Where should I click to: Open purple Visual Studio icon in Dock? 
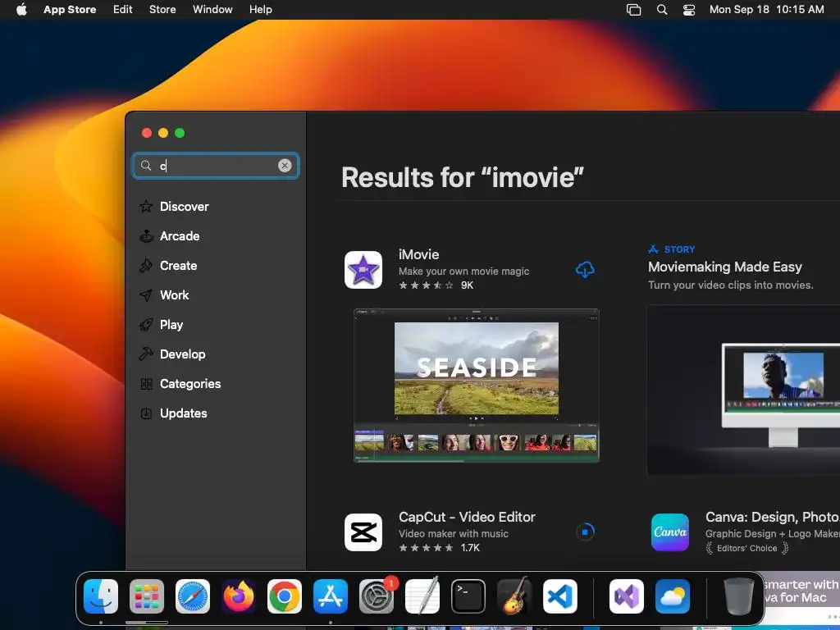tap(627, 596)
